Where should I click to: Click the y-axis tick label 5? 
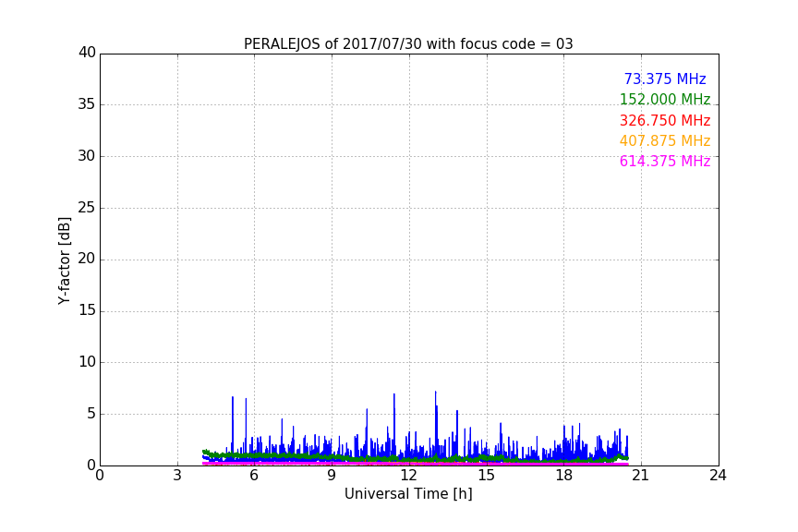point(91,414)
